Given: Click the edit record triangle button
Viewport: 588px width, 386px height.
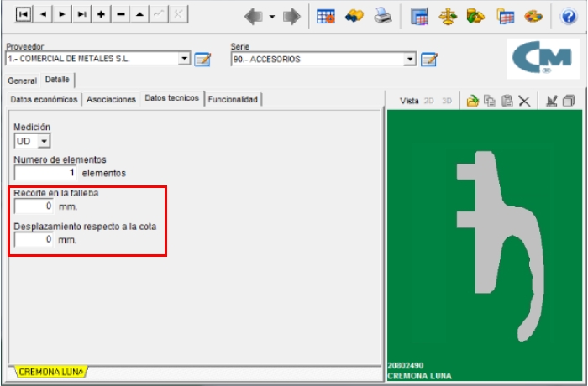Looking at the screenshot, I should pos(140,14).
